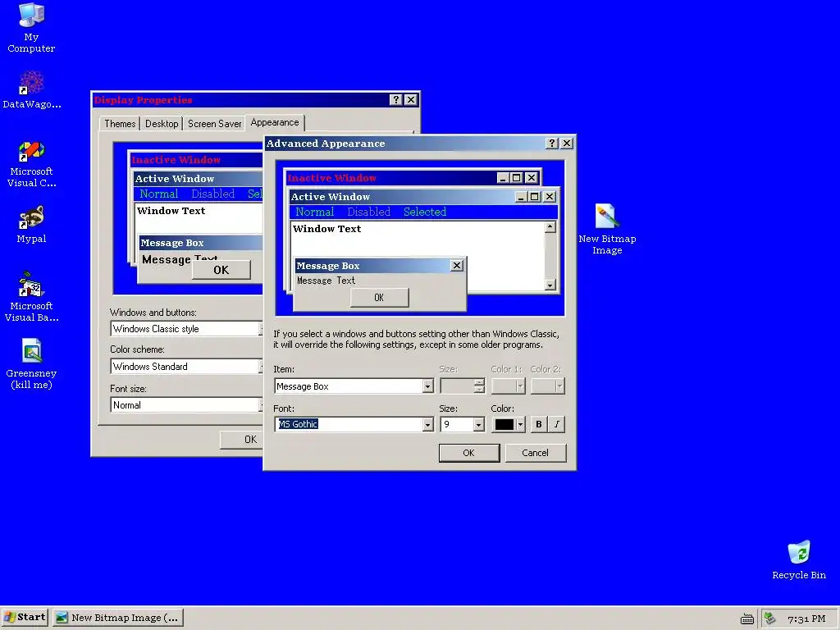This screenshot has height=630, width=840.
Task: Click Window Text in Advanced preview
Action: point(326,229)
